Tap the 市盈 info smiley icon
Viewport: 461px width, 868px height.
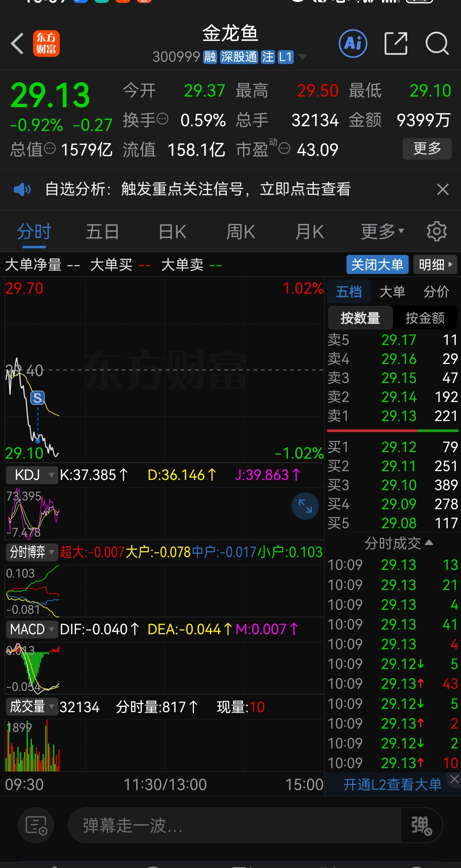coord(284,148)
